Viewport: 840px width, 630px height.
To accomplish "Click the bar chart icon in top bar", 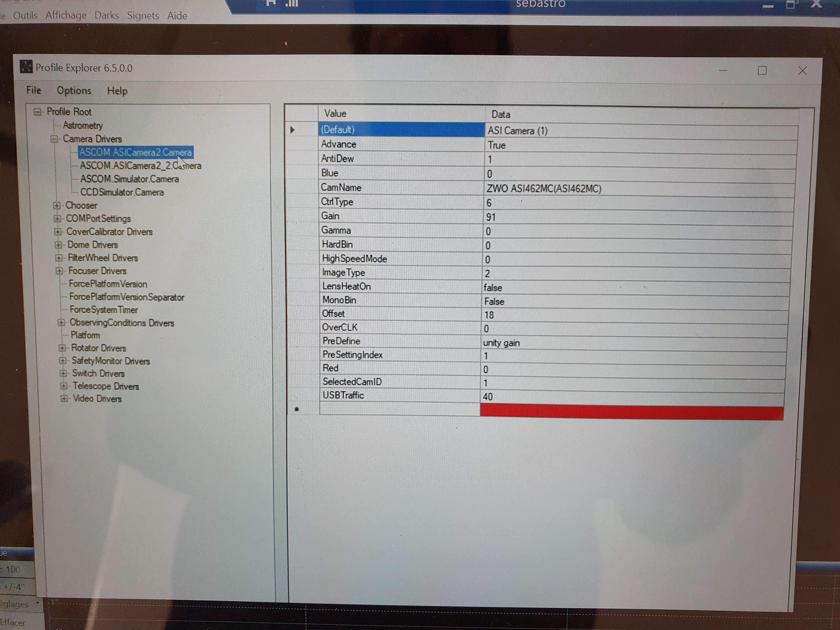I will coord(292,3).
